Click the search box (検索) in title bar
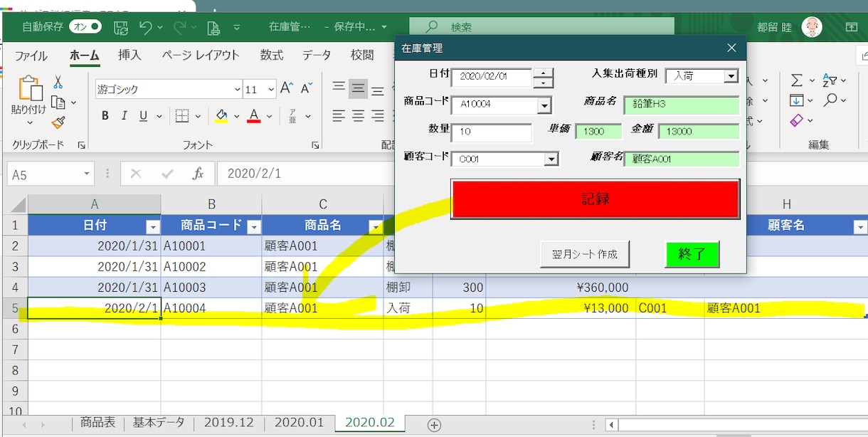Image resolution: width=868 pixels, height=437 pixels. tap(541, 27)
